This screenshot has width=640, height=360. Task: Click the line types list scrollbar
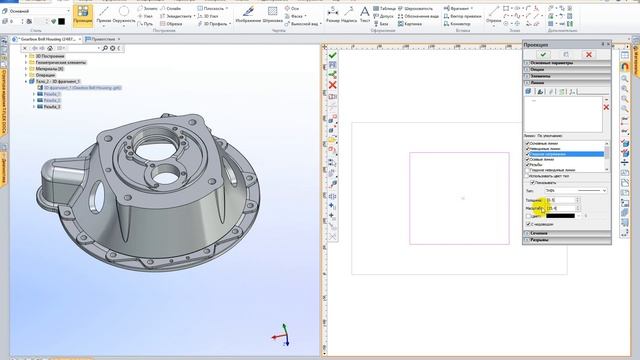coord(607,156)
